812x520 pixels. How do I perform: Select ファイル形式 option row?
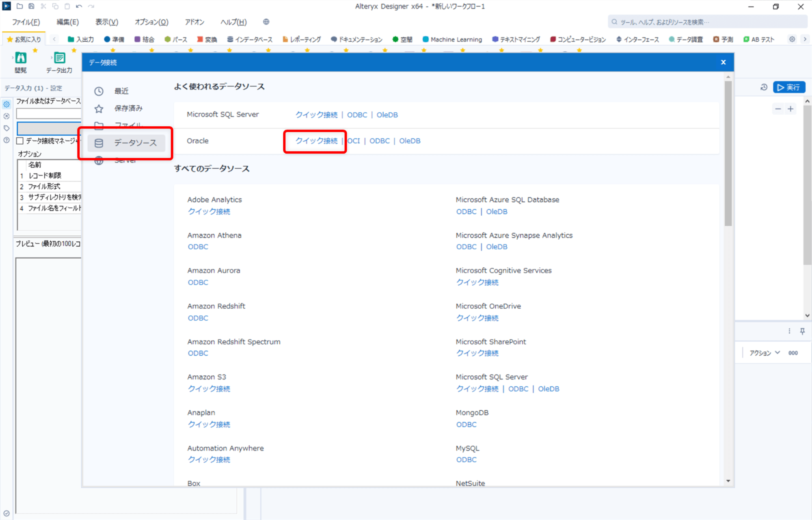50,186
